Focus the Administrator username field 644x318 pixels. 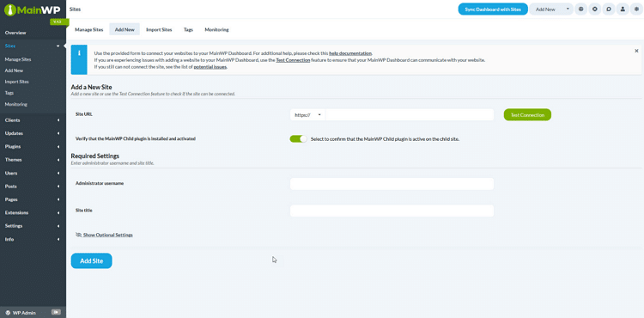[392, 184]
